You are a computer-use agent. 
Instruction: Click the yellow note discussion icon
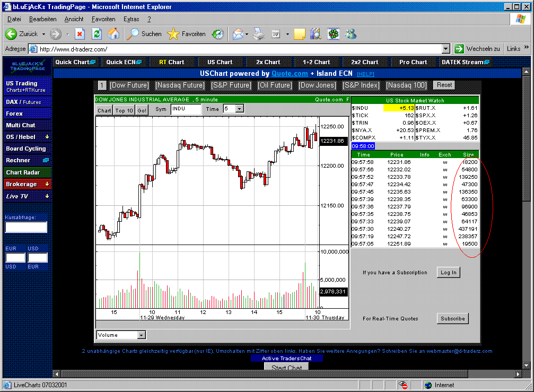tap(300, 34)
